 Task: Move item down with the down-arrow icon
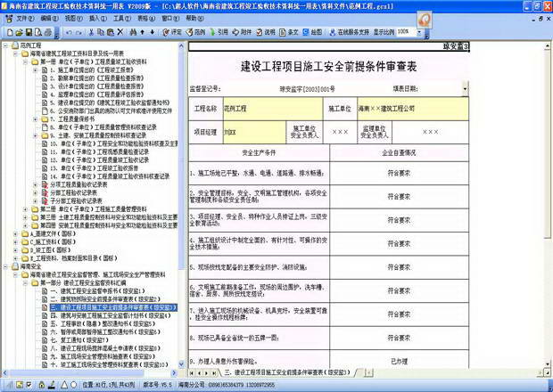tap(153, 32)
